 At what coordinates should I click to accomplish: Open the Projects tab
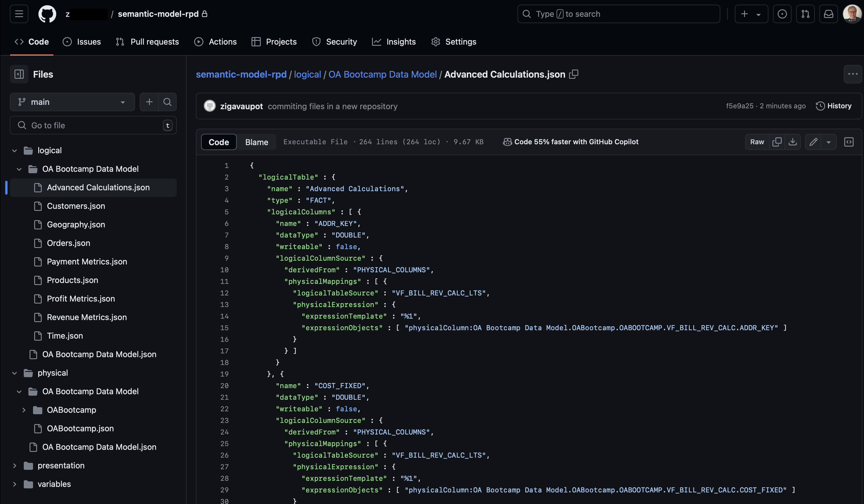pos(274,42)
